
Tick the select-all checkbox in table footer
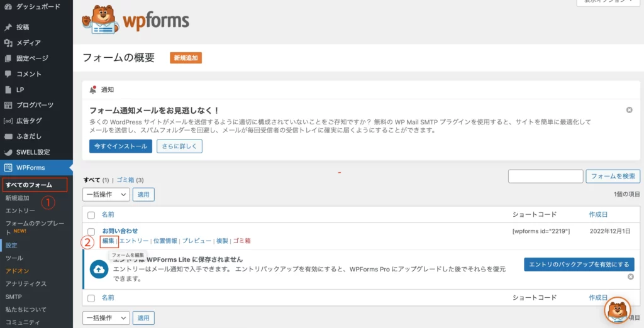pyautogui.click(x=91, y=298)
